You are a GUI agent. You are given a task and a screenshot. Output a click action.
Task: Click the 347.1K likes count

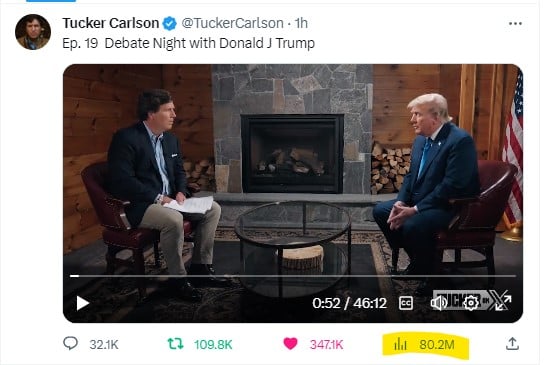click(x=326, y=344)
